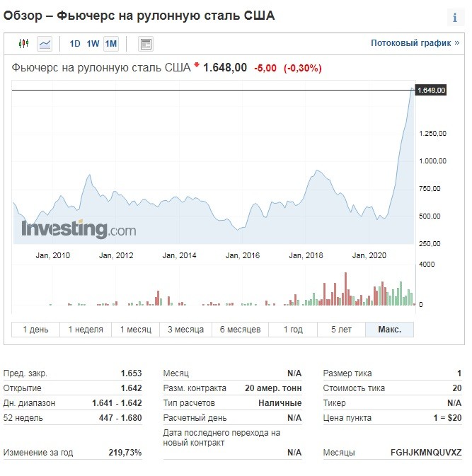Open the news/table icon in the chart toolbar
472x476 pixels.
[x=146, y=44]
